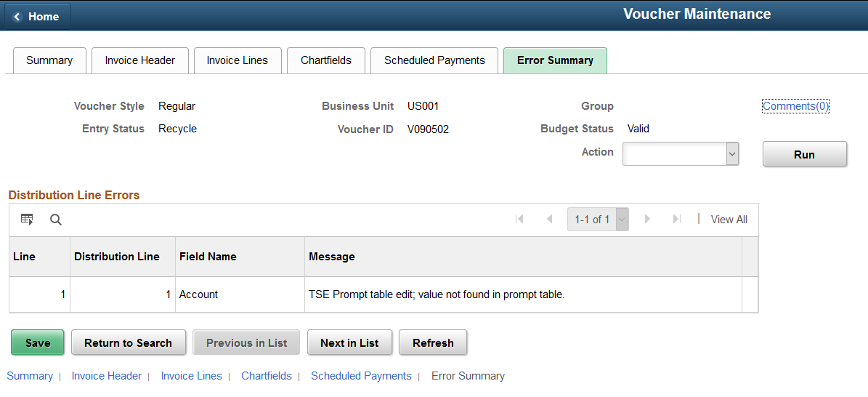This screenshot has height=397, width=868.
Task: Switch to the Invoice Lines tab
Action: (x=238, y=60)
